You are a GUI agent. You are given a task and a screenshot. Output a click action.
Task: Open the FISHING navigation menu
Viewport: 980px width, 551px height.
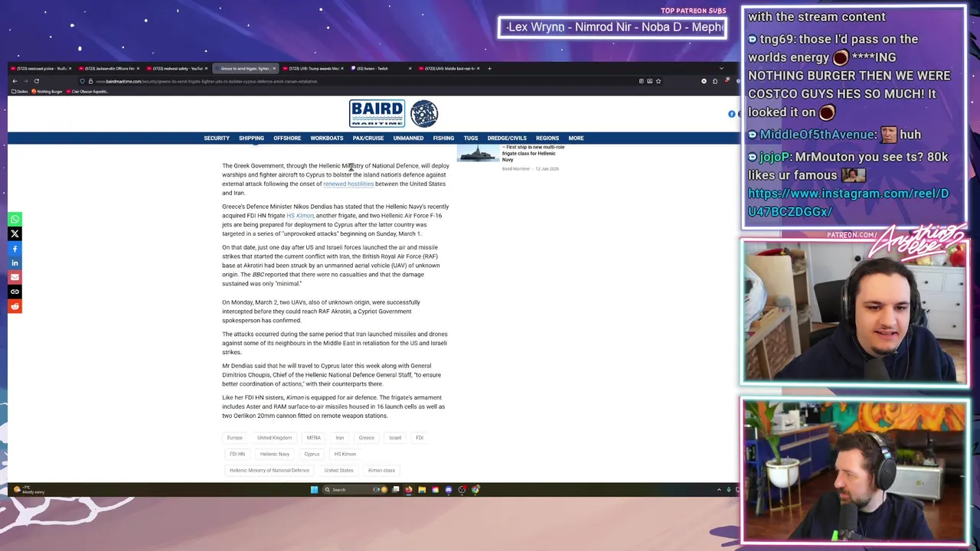(443, 139)
